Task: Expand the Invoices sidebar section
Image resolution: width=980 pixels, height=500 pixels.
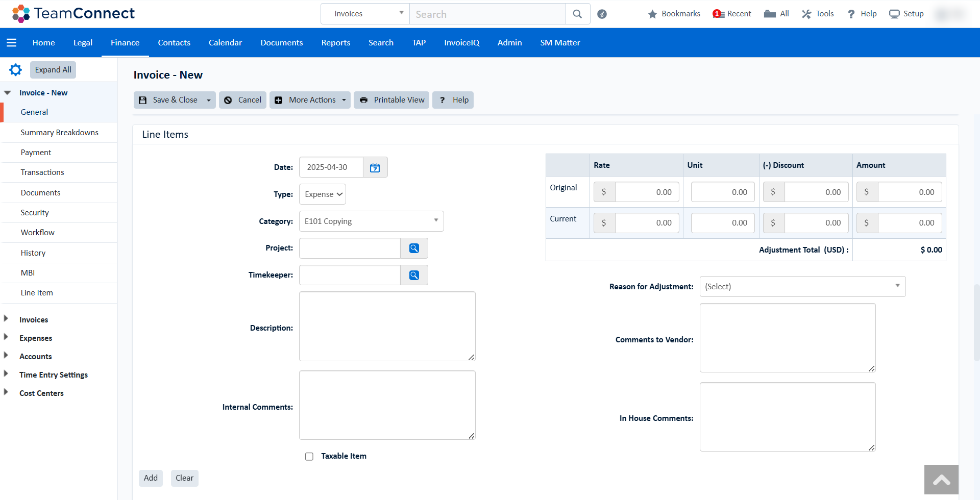Action: pyautogui.click(x=6, y=319)
